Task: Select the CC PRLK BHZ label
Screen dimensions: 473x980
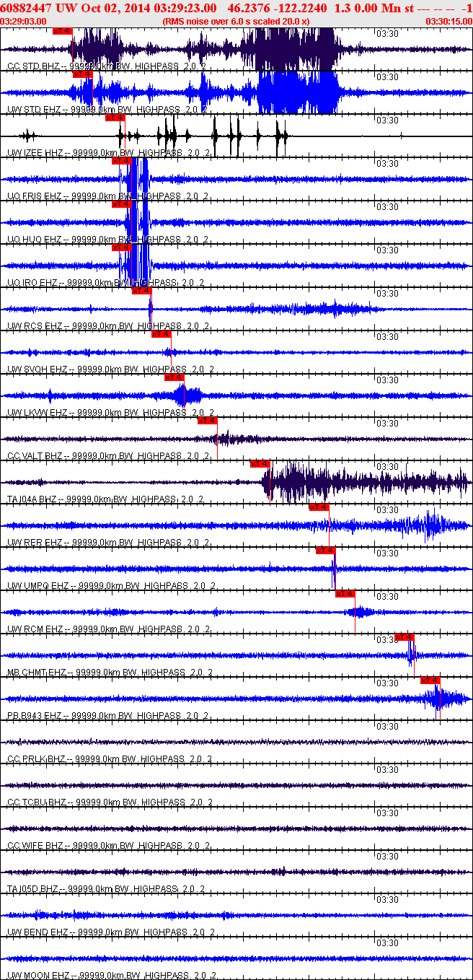Action: tap(110, 759)
